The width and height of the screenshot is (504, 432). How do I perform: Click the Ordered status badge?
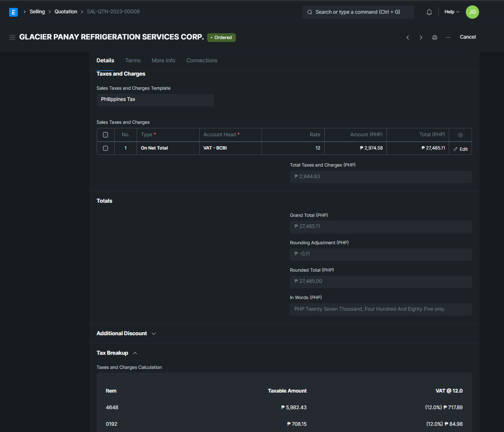coord(221,37)
